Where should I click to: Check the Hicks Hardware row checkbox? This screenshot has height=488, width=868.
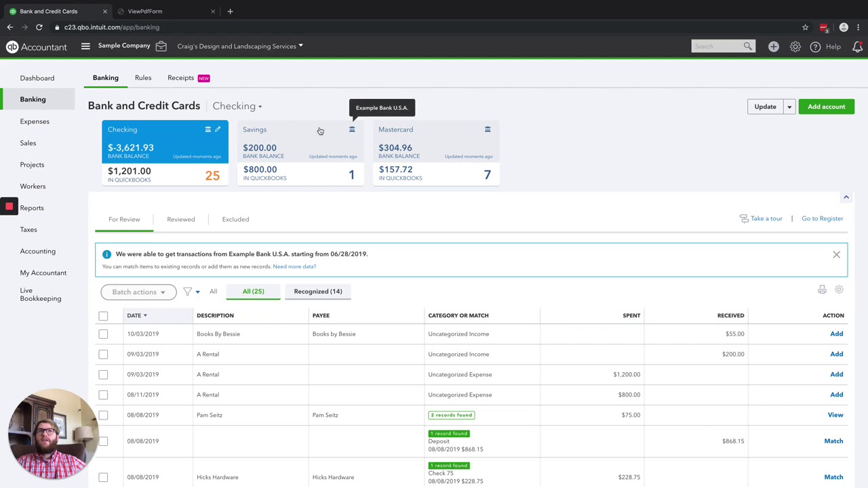[x=103, y=477]
